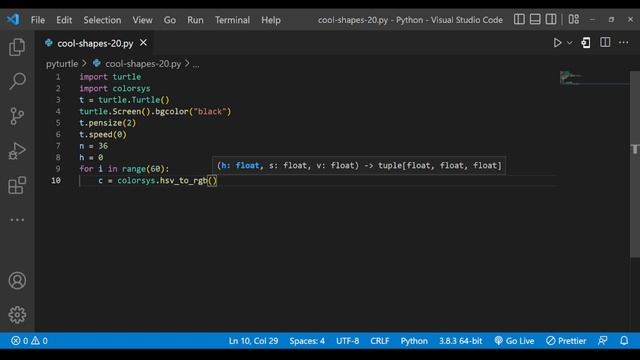Start Go Live server

point(514,340)
